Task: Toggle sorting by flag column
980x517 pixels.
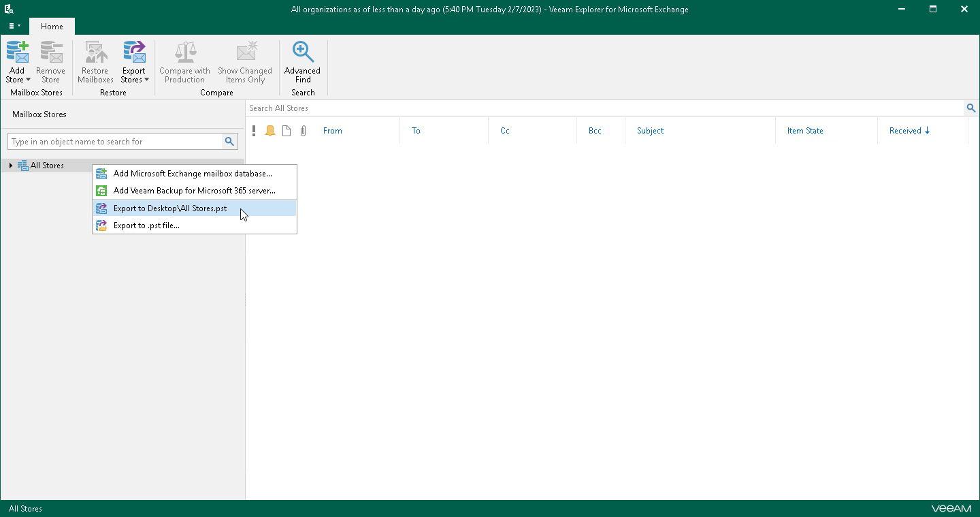Action: pos(270,130)
